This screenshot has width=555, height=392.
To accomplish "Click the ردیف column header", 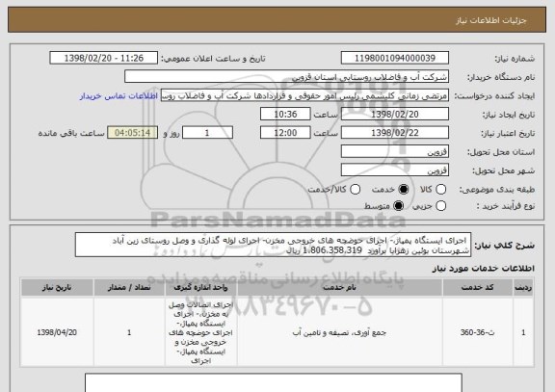I will [x=523, y=287].
